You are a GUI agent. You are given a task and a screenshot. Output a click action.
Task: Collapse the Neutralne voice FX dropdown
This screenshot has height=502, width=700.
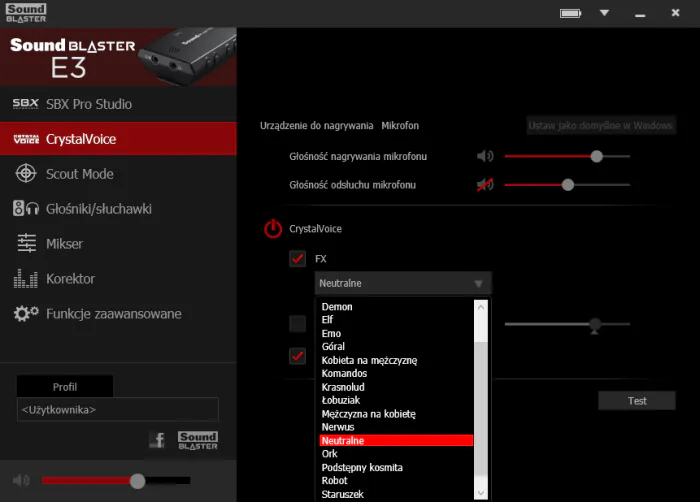point(403,283)
